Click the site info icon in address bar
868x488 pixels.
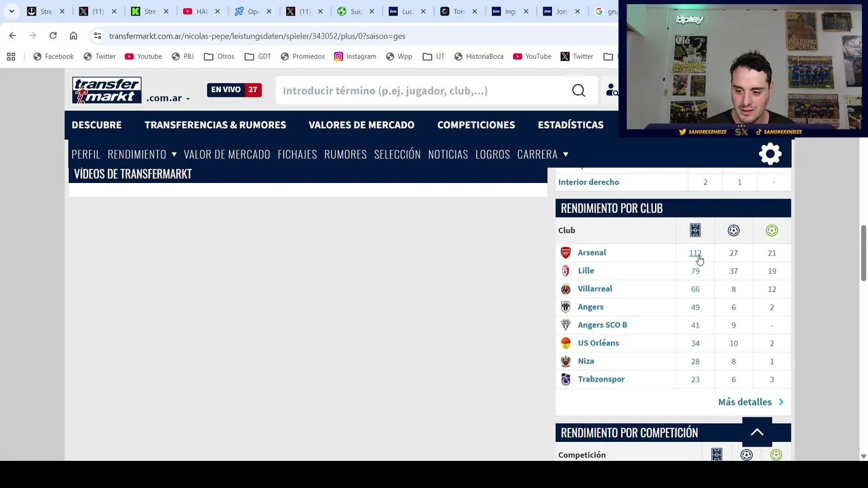(x=98, y=35)
